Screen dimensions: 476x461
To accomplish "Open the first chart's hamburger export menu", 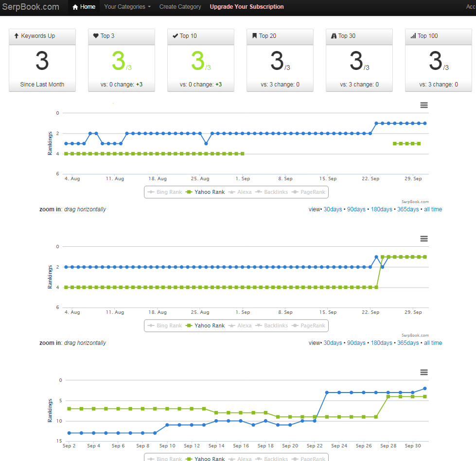I will [x=424, y=105].
